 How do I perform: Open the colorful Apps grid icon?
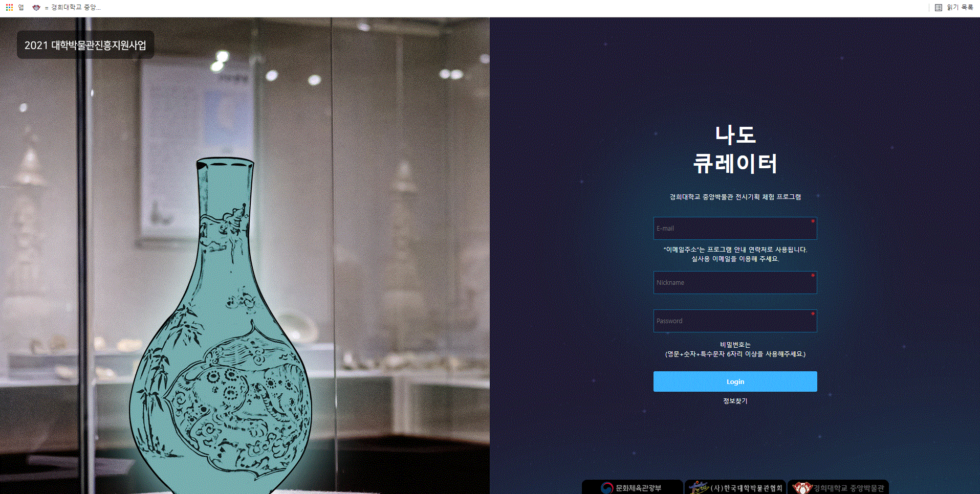tap(9, 7)
